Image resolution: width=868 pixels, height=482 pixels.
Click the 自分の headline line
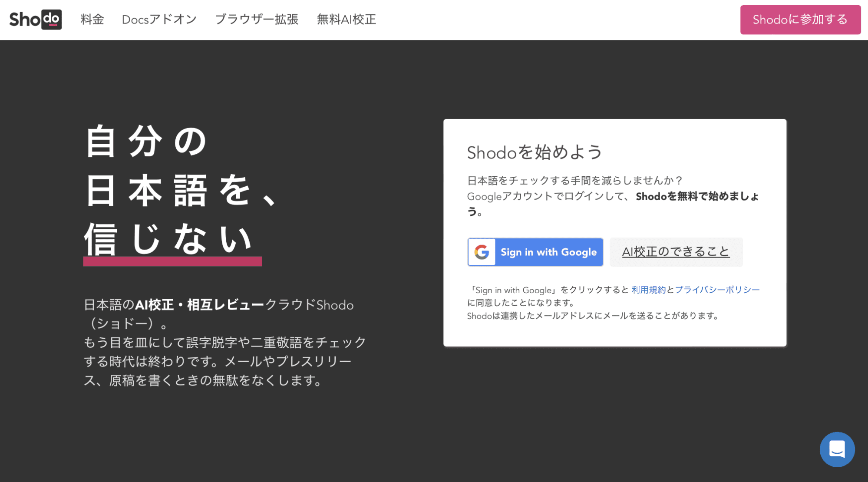pyautogui.click(x=146, y=141)
